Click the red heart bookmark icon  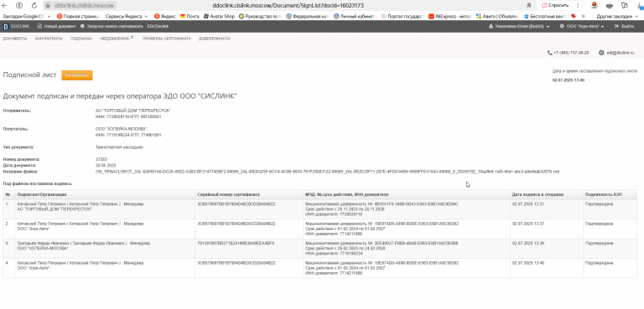coord(574,17)
